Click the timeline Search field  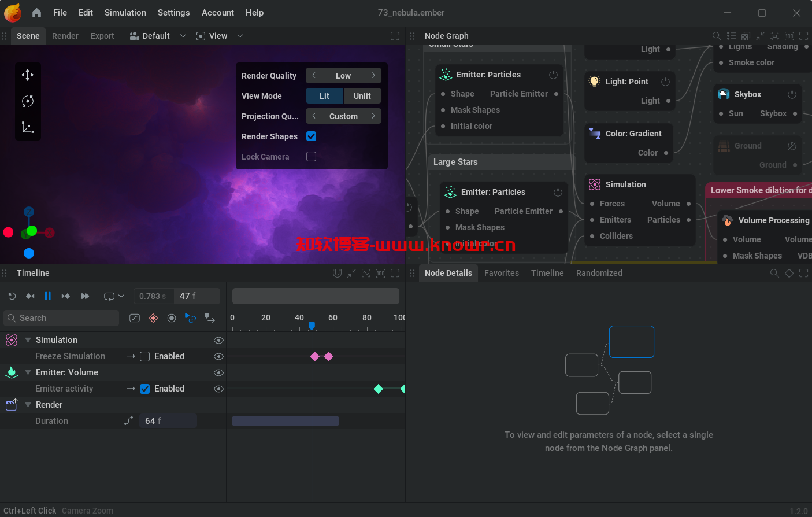(x=61, y=318)
